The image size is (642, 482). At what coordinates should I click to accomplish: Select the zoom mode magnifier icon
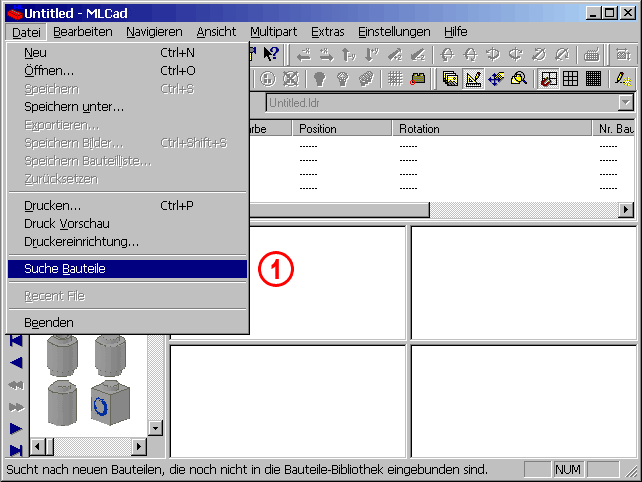point(519,79)
